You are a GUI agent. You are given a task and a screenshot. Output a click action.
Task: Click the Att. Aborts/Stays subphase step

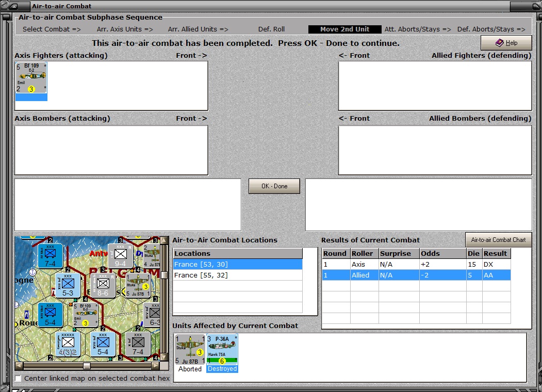coord(418,29)
